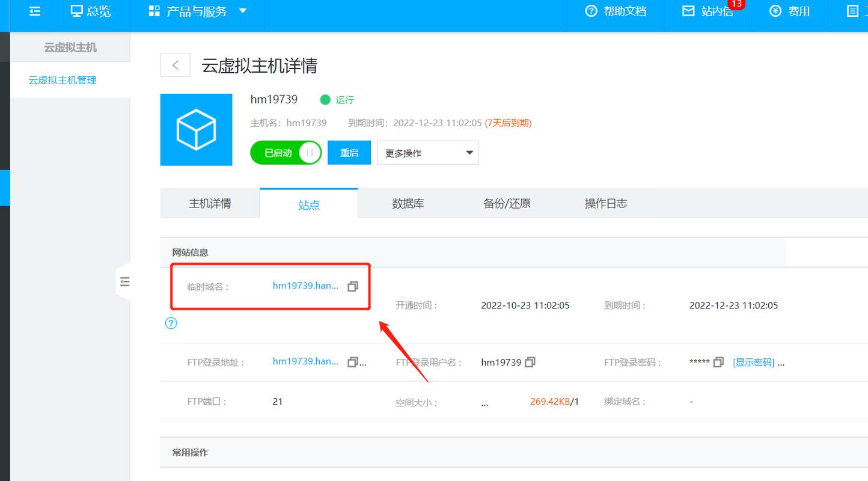Select 云虚拟主机管理 in the sidebar

pos(63,80)
